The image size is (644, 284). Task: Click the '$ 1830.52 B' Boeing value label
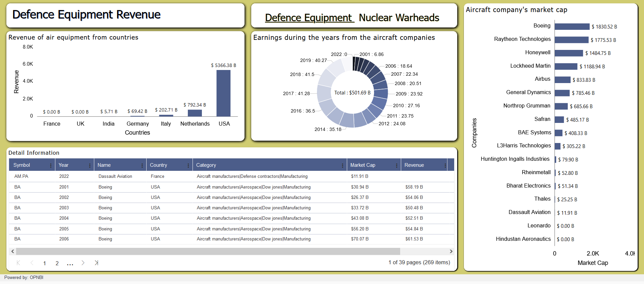click(x=604, y=27)
